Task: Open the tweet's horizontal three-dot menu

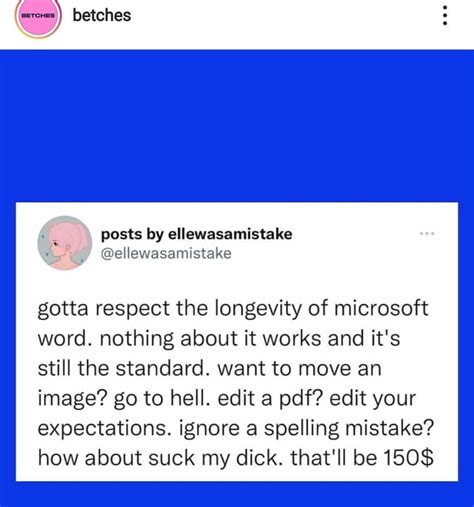Action: click(x=427, y=234)
